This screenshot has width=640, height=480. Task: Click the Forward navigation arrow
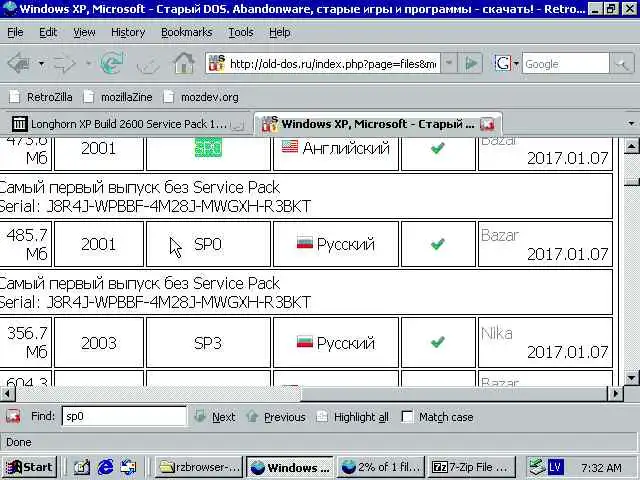[x=65, y=64]
